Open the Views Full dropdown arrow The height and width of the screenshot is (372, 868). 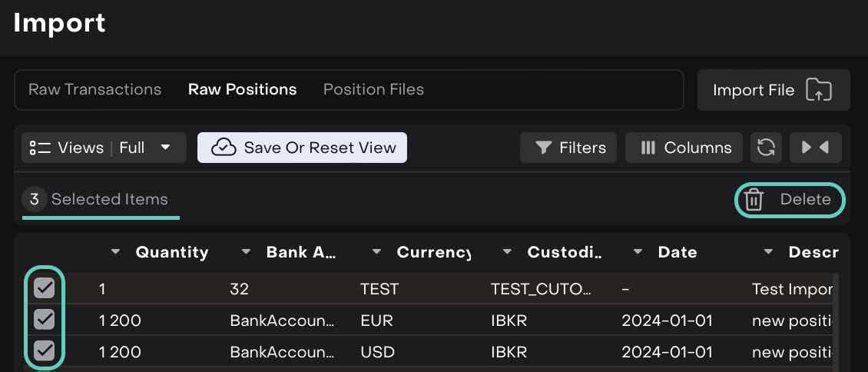[x=165, y=148]
